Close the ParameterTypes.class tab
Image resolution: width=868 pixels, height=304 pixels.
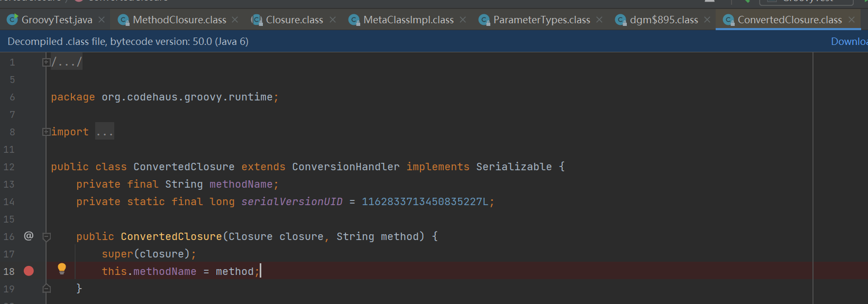(x=599, y=20)
